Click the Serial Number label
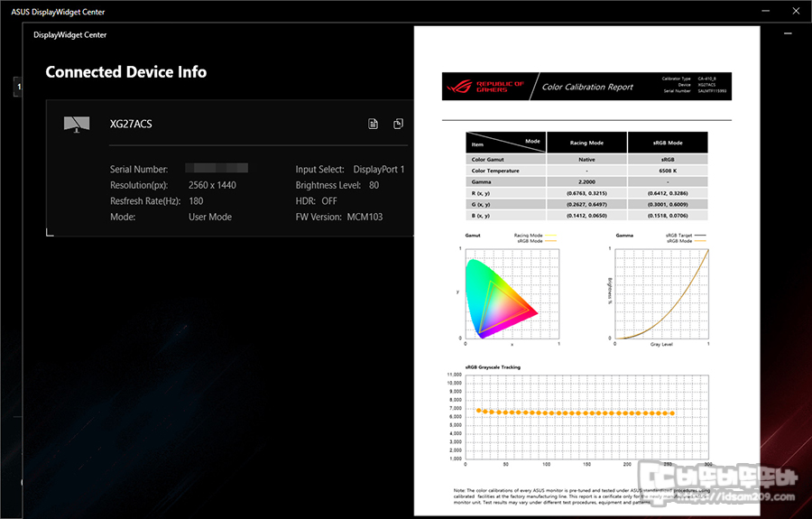 [139, 170]
